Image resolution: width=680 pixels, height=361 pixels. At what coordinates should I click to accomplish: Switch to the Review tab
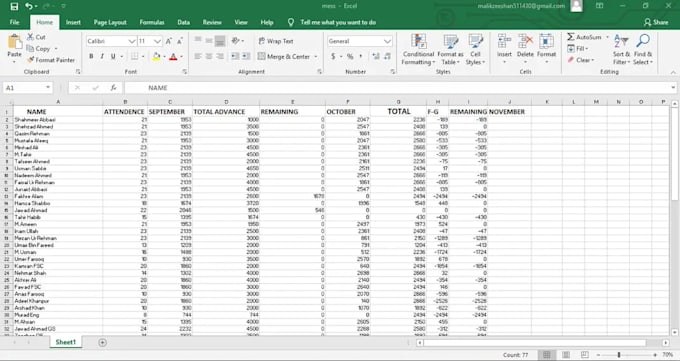click(212, 22)
